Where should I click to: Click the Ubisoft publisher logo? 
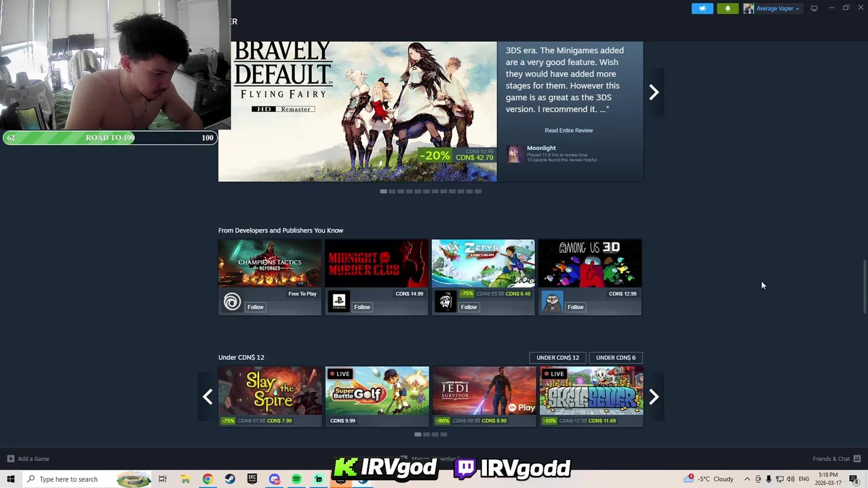tap(232, 302)
